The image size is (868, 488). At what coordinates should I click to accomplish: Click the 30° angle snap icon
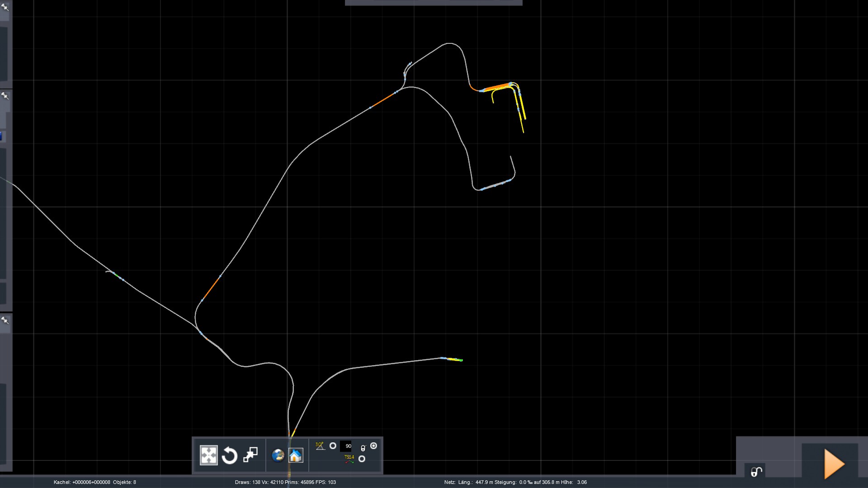point(320,446)
